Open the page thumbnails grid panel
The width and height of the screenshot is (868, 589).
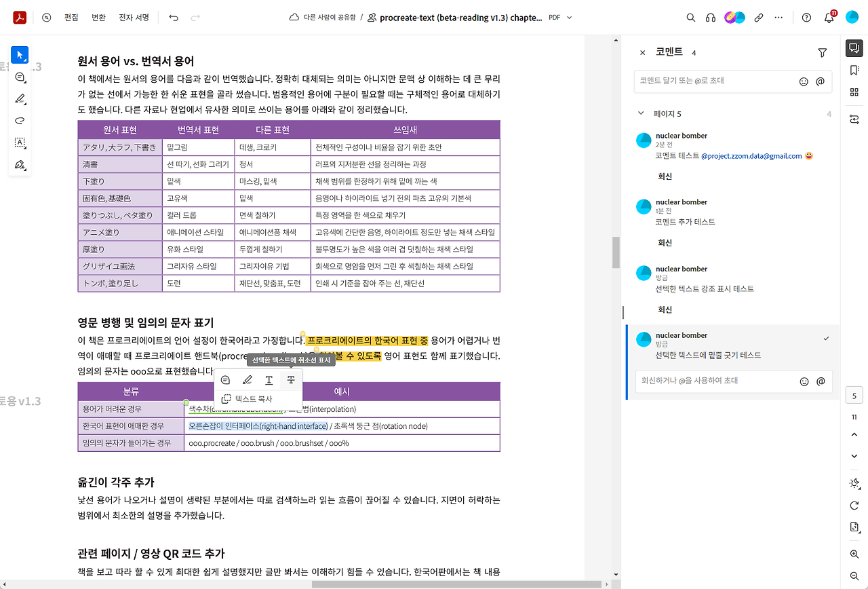tap(854, 92)
